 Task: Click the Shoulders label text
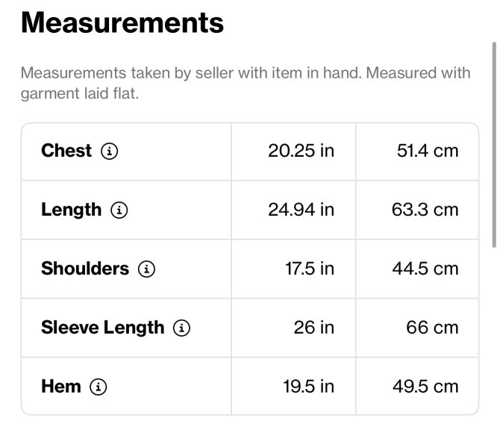(x=85, y=268)
